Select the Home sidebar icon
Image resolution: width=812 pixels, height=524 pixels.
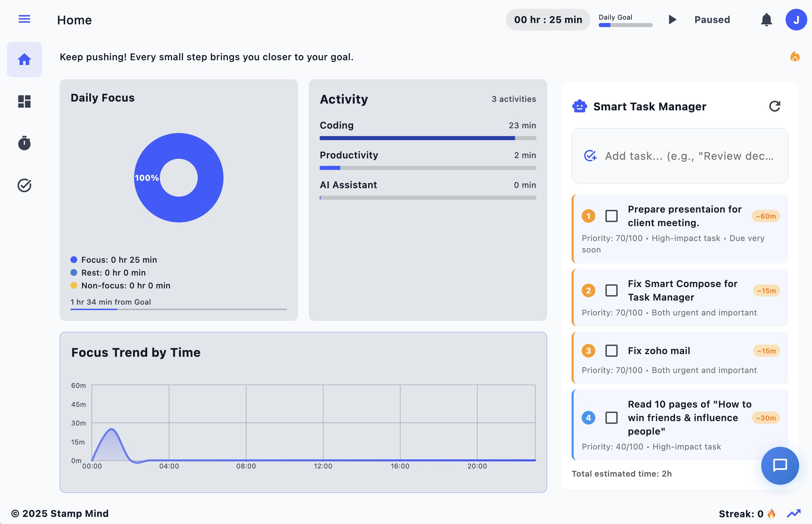click(x=24, y=60)
